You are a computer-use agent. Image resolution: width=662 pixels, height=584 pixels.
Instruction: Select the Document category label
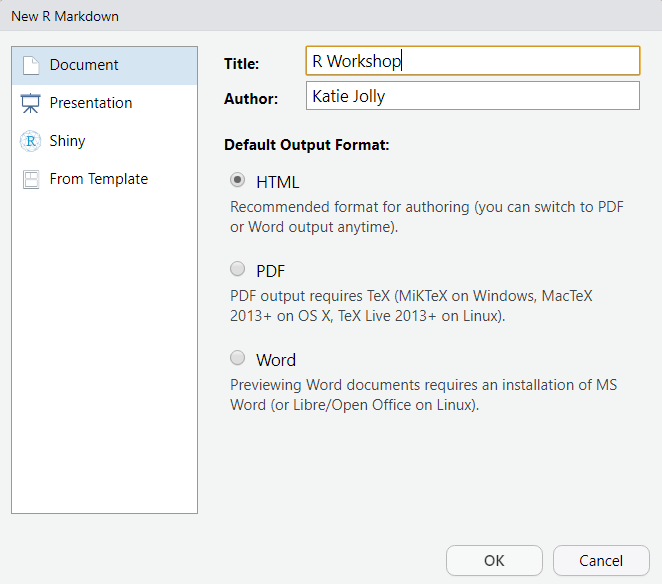[x=84, y=65]
